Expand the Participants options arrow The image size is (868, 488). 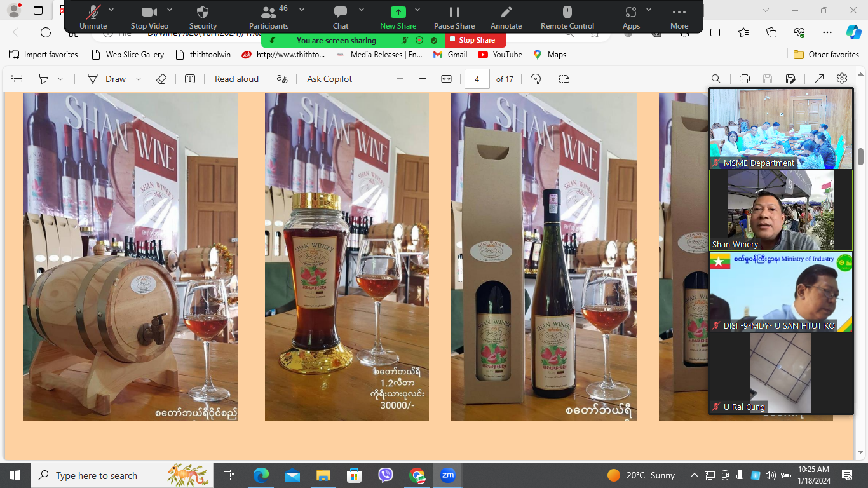click(302, 10)
